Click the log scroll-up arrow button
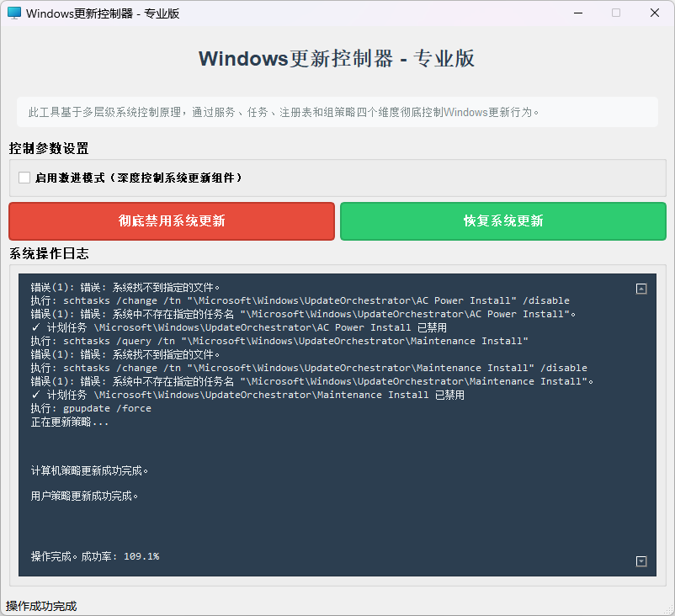Screen dimensions: 675x616 pos(641,289)
